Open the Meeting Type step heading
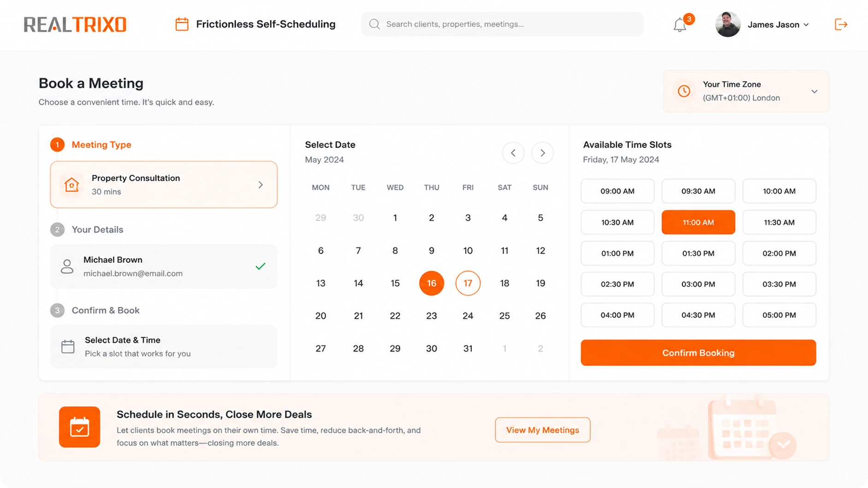This screenshot has height=488, width=868. [101, 145]
